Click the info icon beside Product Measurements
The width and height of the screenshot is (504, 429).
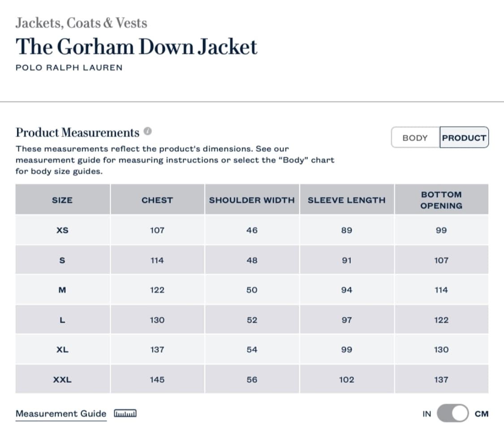[148, 132]
